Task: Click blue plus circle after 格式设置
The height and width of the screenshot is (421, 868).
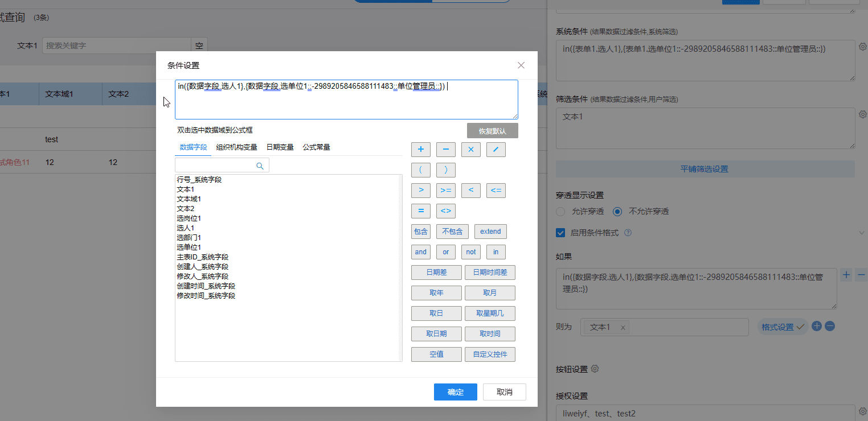Action: coord(816,327)
